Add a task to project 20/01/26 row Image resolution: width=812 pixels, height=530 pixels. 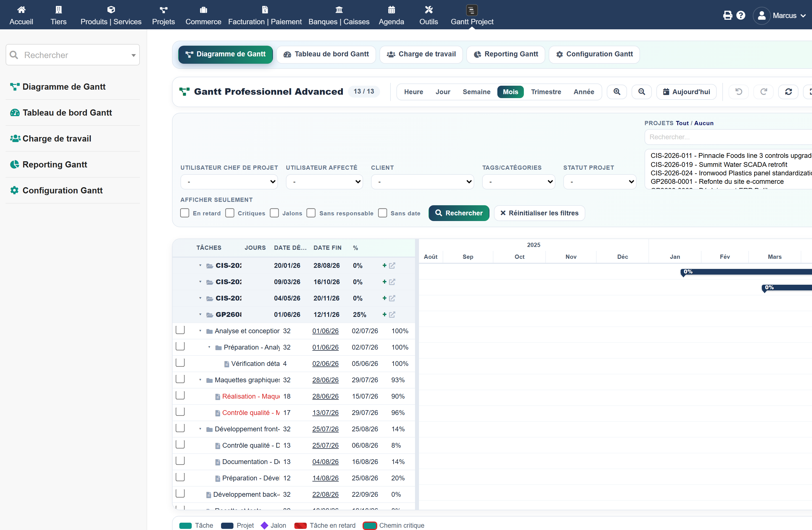click(x=385, y=265)
